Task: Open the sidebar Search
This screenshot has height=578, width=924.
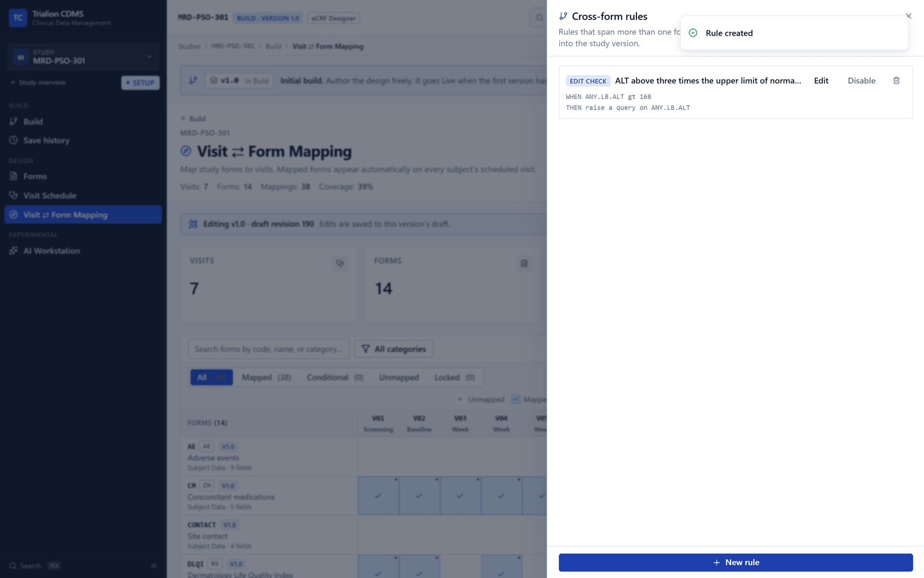Action: click(x=35, y=566)
